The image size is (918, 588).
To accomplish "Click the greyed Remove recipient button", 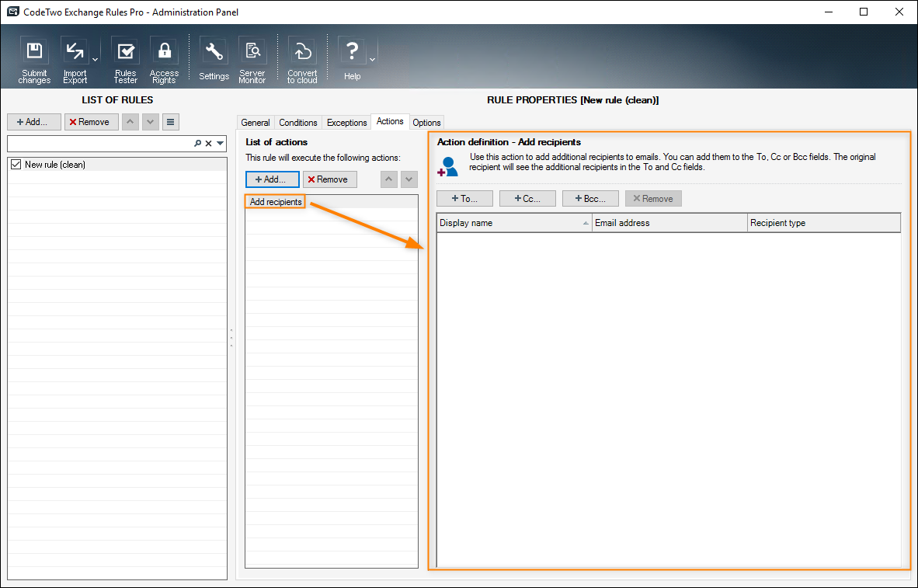I will [x=653, y=199].
